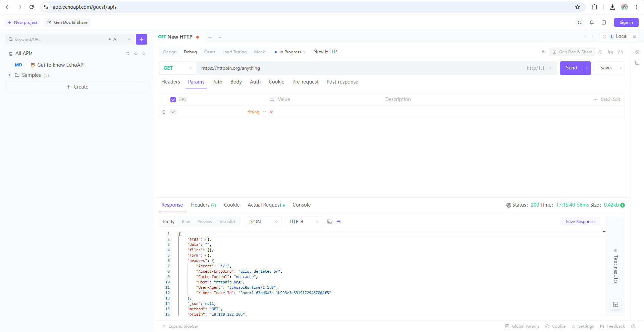Viewport: 644px width, 332px height.
Task: Open the Design tab
Action: coord(170,52)
